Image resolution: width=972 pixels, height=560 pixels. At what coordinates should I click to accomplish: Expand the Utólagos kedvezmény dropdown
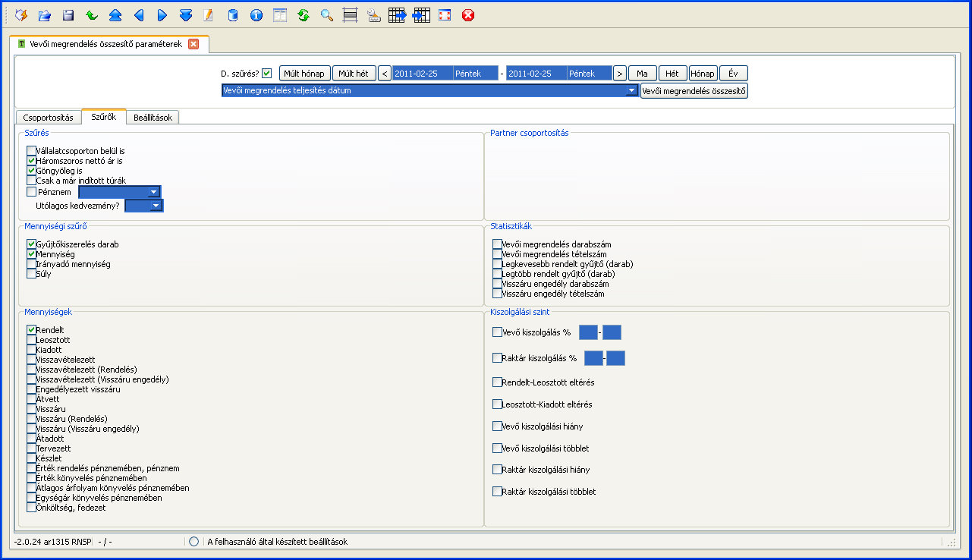[156, 206]
